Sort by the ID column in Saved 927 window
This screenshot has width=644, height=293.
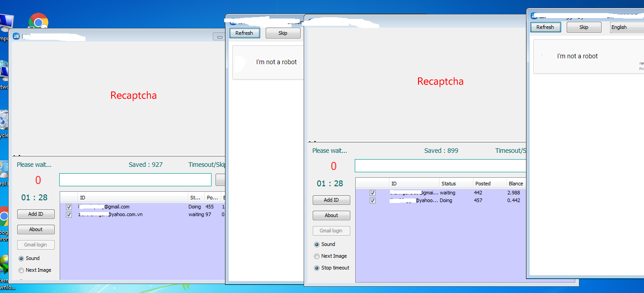tap(133, 198)
